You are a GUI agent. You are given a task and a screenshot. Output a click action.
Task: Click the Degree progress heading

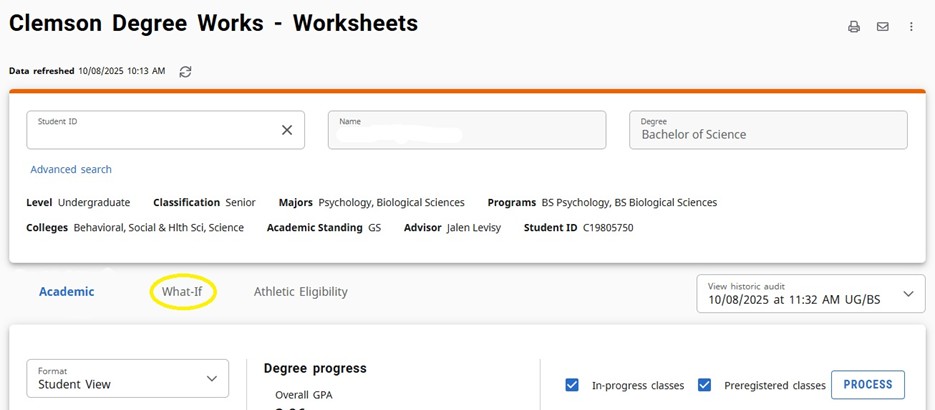[315, 368]
